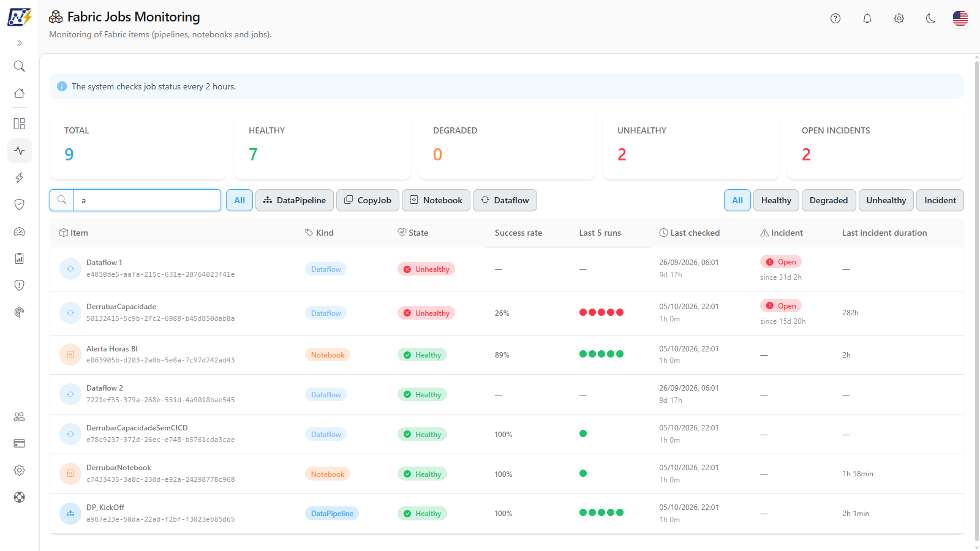
Task: Open the clipboard report icon in the sidebar
Action: (20, 258)
